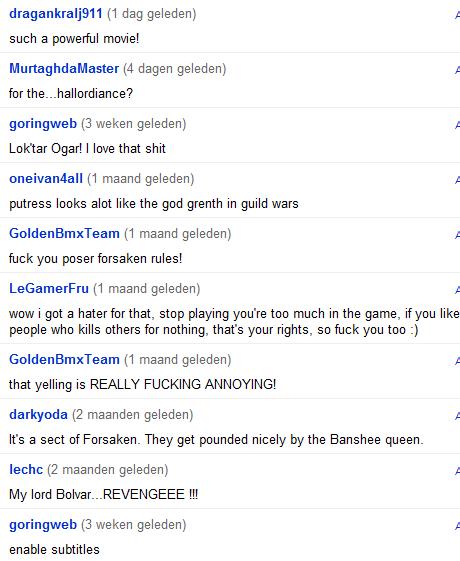Viewport: 460px width, 561px height.
Task: Click the cut-off reply link in LeGamerFru's row
Action: pos(457,289)
